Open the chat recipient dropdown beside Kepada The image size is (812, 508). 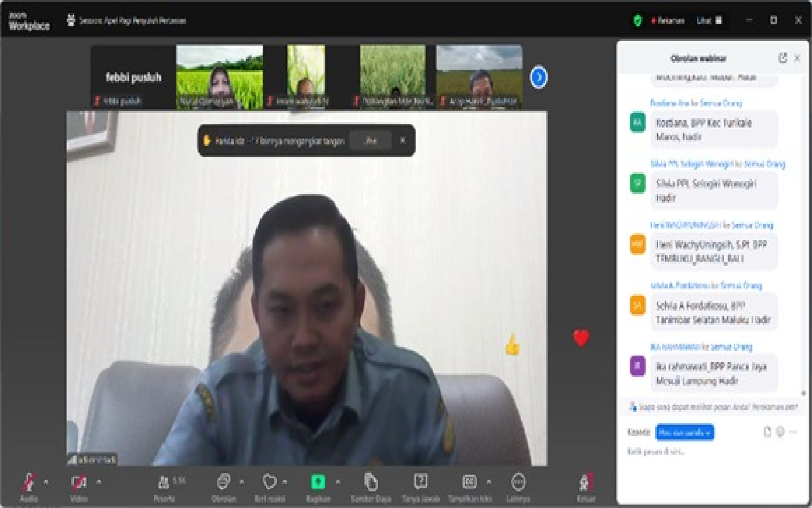684,433
